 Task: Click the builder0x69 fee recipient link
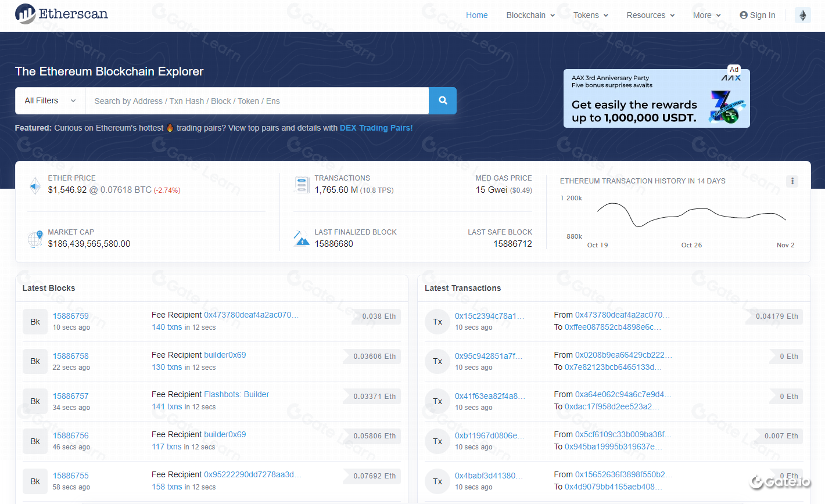coord(225,354)
